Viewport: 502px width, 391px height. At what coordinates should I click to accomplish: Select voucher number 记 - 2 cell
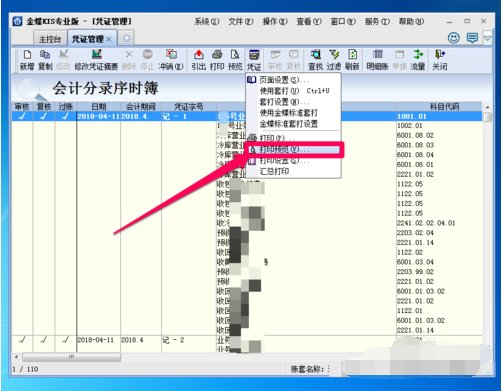[x=189, y=340]
